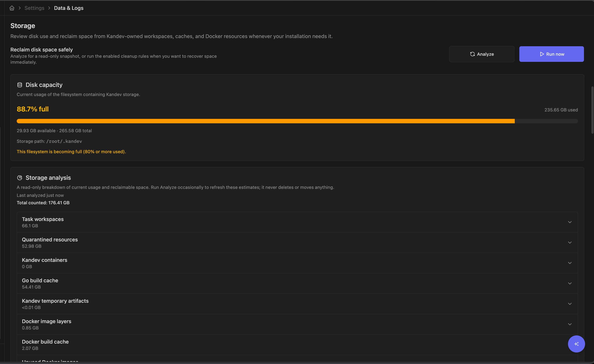The width and height of the screenshot is (594, 364).
Task: Expand the Kandev temporary artifacts chevron
Action: point(570,304)
